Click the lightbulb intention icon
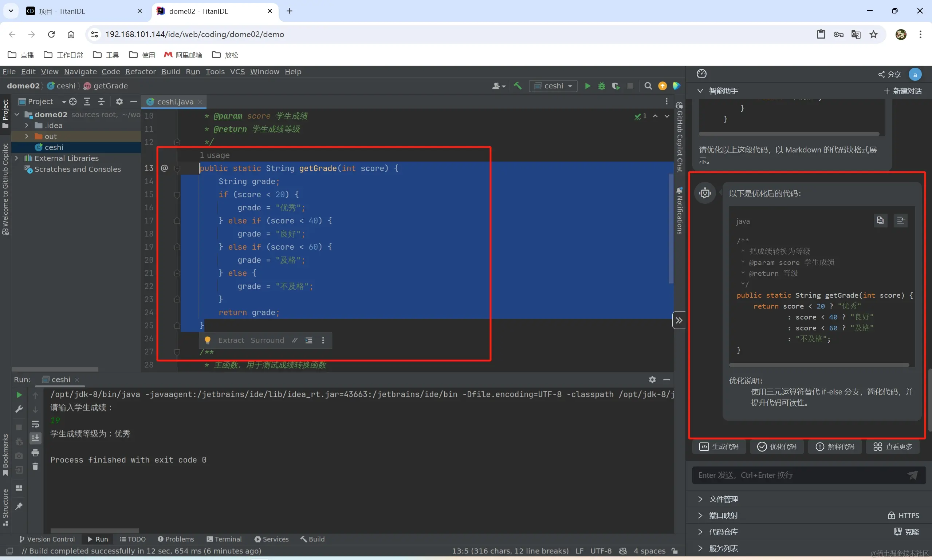Screen dimensions: 932x560 [207, 340]
